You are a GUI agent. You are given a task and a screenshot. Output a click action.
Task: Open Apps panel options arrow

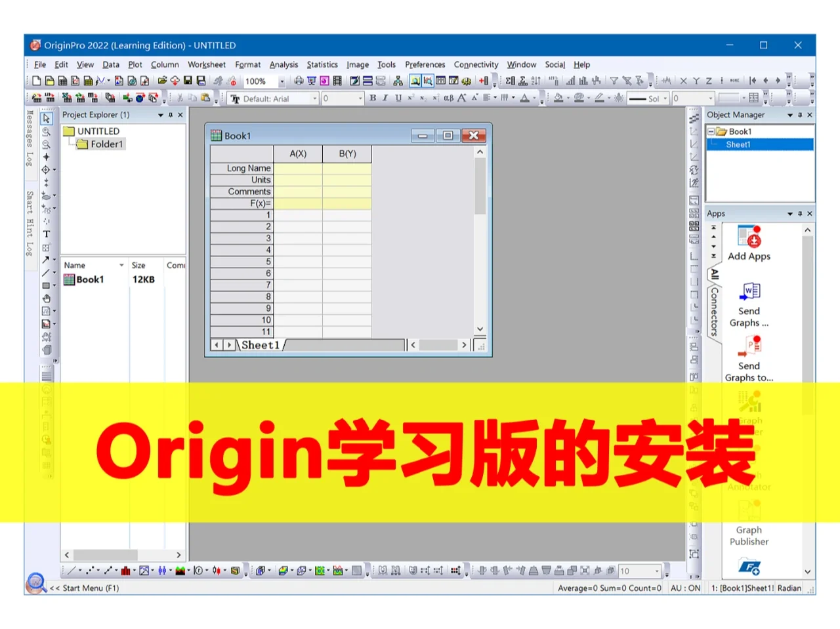[x=790, y=214]
